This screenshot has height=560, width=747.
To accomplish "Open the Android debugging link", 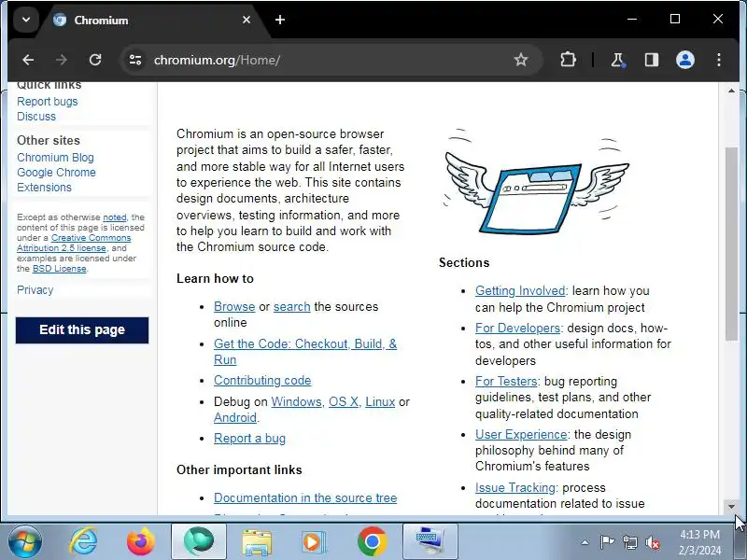I will click(x=235, y=417).
